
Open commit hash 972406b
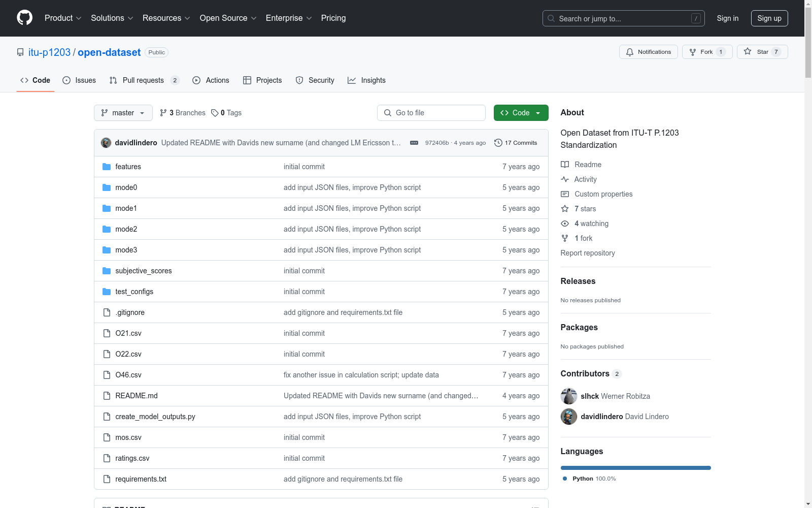pyautogui.click(x=437, y=143)
